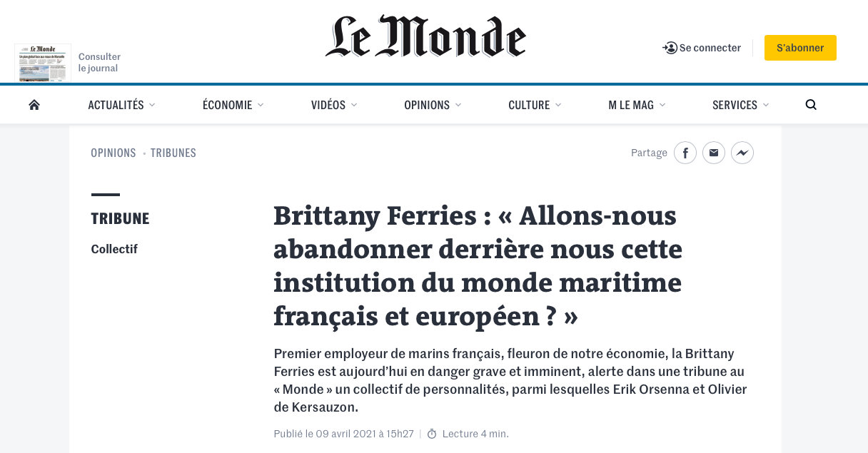Open the Culture navigation menu
This screenshot has height=453, width=868.
[535, 105]
